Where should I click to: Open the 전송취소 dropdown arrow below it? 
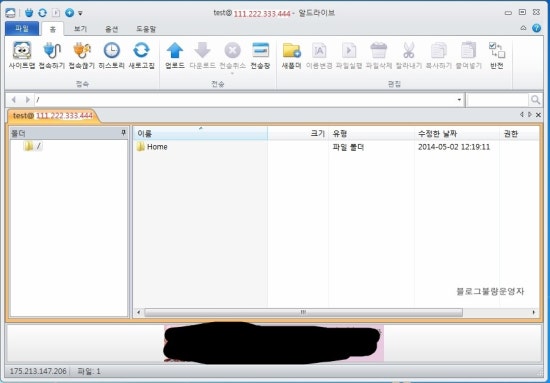point(233,73)
